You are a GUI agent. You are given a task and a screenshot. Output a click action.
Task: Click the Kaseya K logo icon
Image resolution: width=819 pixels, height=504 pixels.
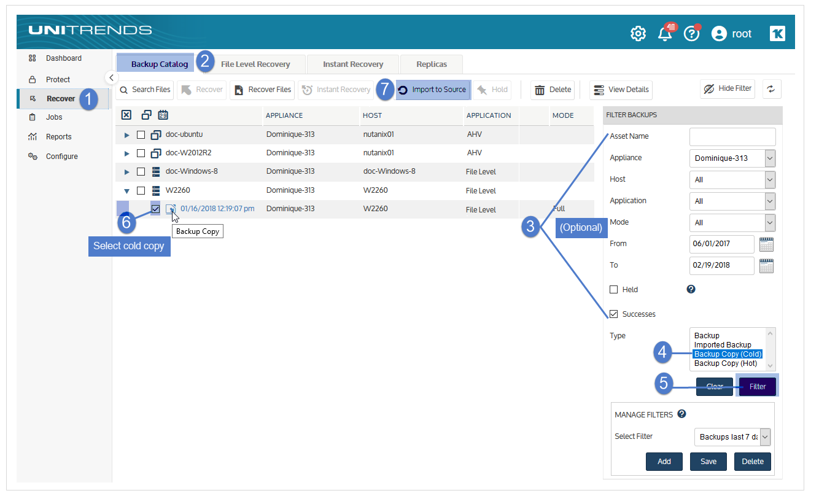click(x=777, y=34)
